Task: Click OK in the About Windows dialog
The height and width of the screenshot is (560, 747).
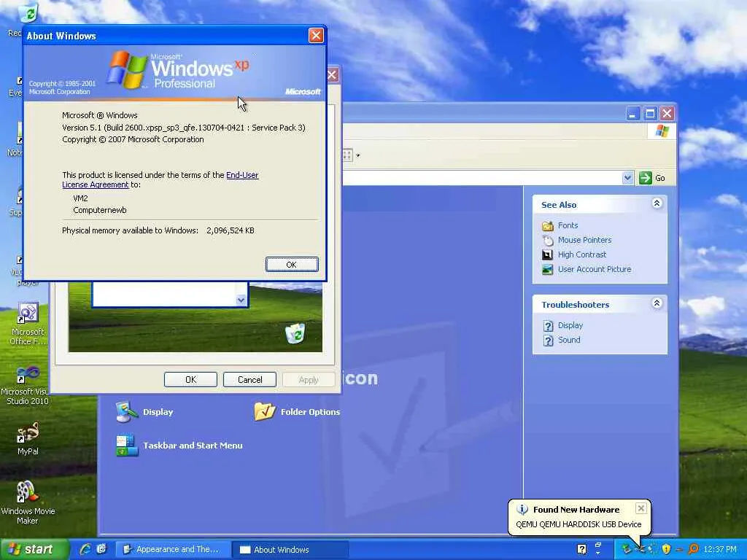Action: 292,265
